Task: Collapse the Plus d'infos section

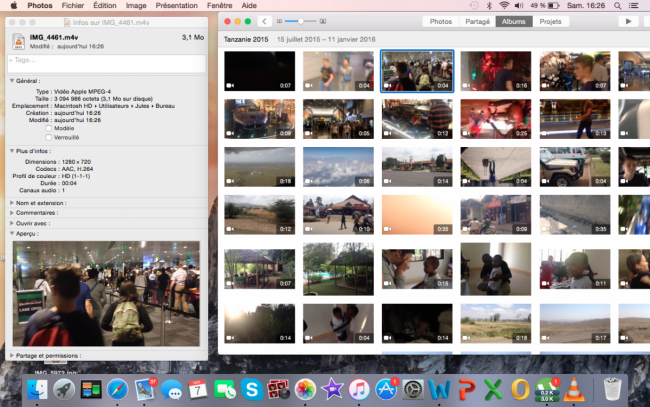Action: click(12, 151)
